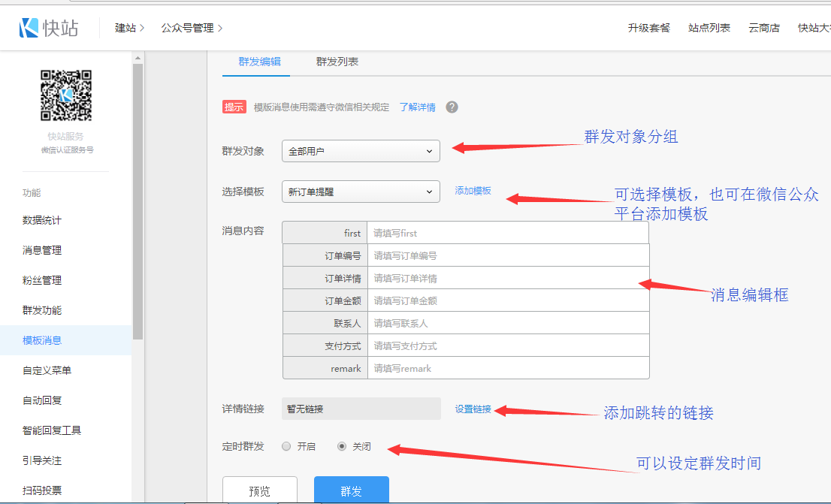Screen dimensions: 831x504
Task: Click the red 提示 tip badge
Action: [x=234, y=107]
